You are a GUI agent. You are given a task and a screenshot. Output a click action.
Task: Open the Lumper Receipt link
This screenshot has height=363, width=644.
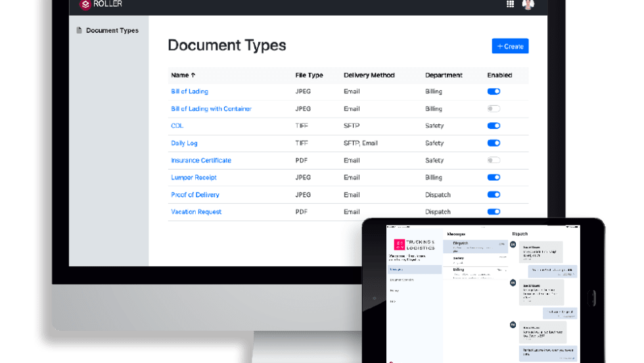194,178
